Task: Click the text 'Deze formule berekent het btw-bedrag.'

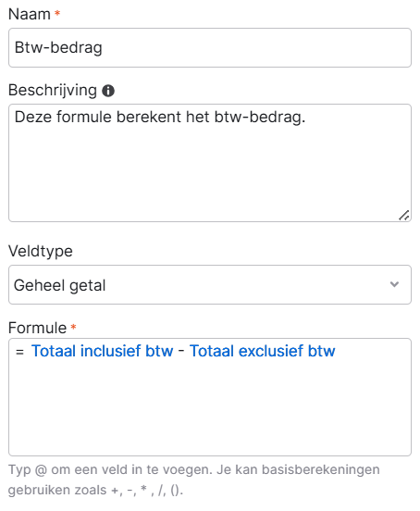Action: (160, 117)
